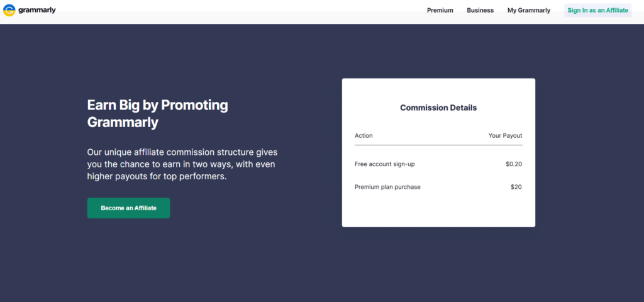Screen dimensions: 644x302
Task: Open the Business menu item
Action: pos(480,10)
